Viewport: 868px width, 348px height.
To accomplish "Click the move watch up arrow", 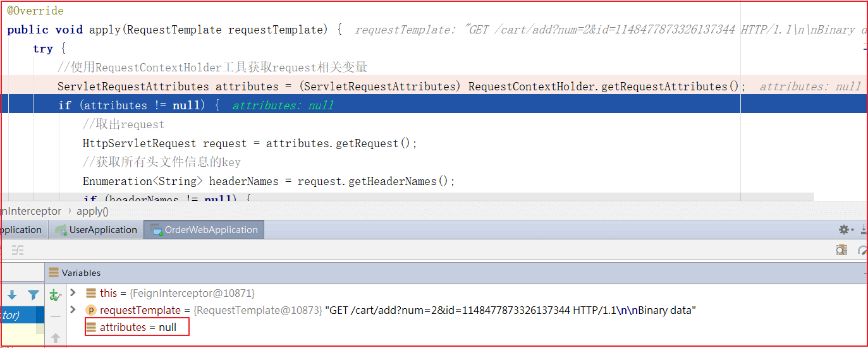I will point(55,338).
